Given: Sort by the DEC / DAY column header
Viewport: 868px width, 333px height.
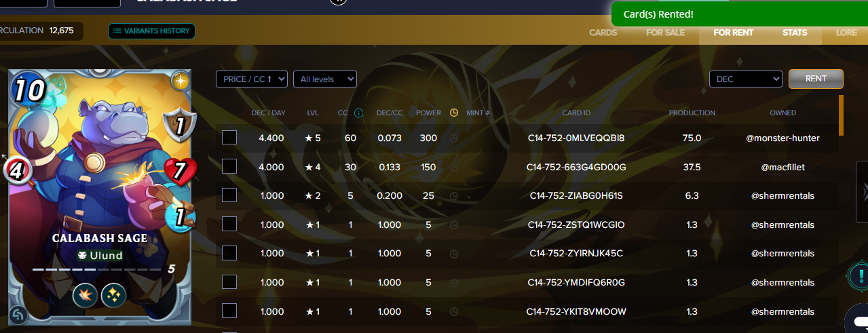Looking at the screenshot, I should click(x=268, y=113).
